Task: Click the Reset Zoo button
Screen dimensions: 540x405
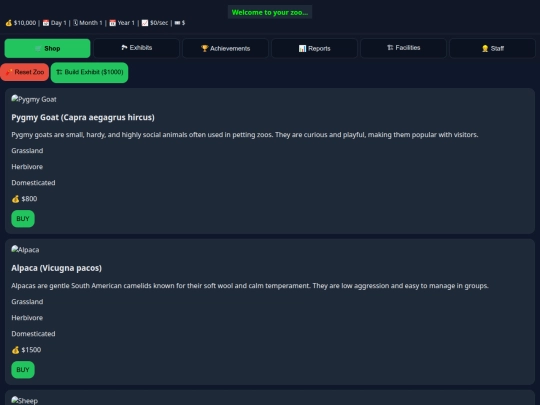Action: [25, 72]
